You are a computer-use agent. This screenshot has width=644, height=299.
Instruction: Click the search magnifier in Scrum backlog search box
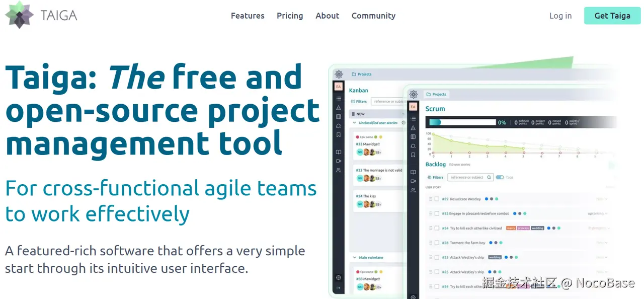tap(489, 177)
